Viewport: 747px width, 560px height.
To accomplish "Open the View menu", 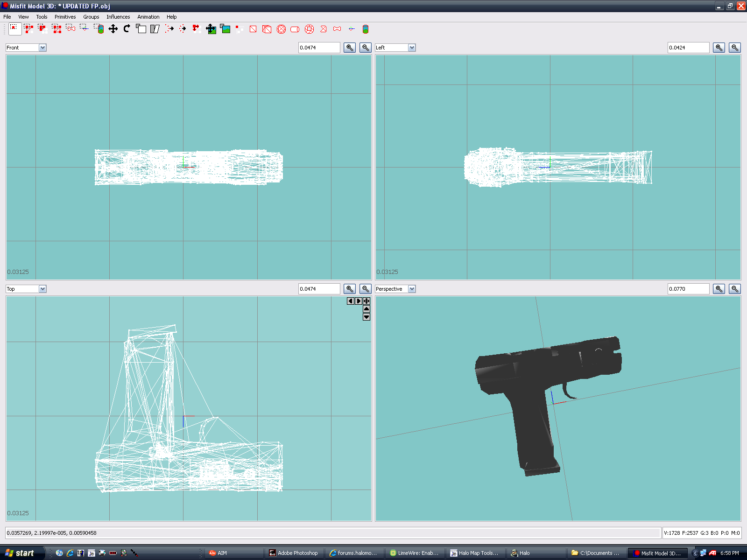I will coord(23,17).
